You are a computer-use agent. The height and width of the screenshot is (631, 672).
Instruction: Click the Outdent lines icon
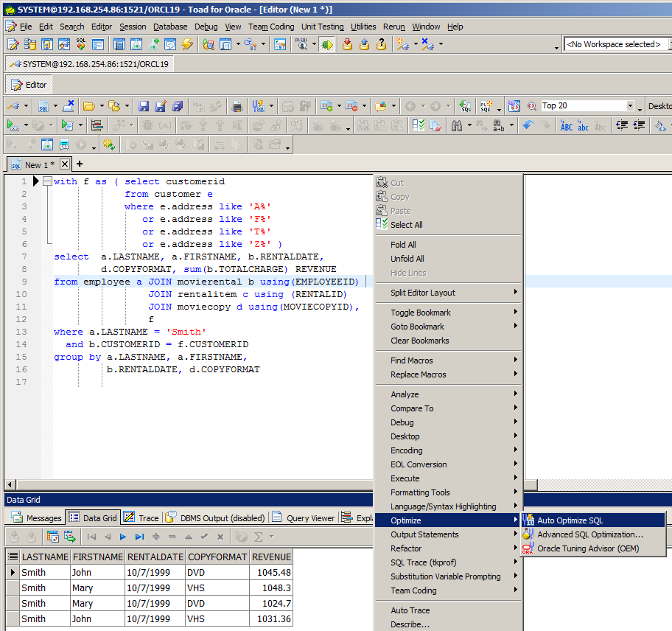click(x=622, y=125)
